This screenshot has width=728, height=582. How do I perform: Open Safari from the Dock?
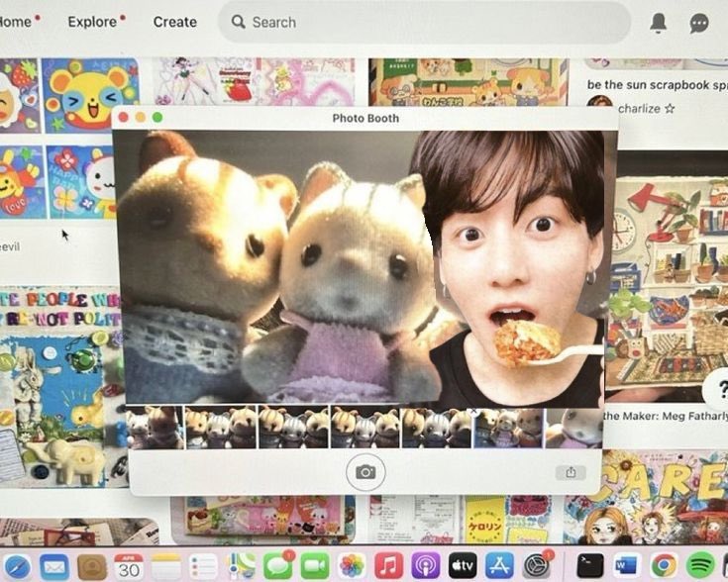[x=18, y=567]
